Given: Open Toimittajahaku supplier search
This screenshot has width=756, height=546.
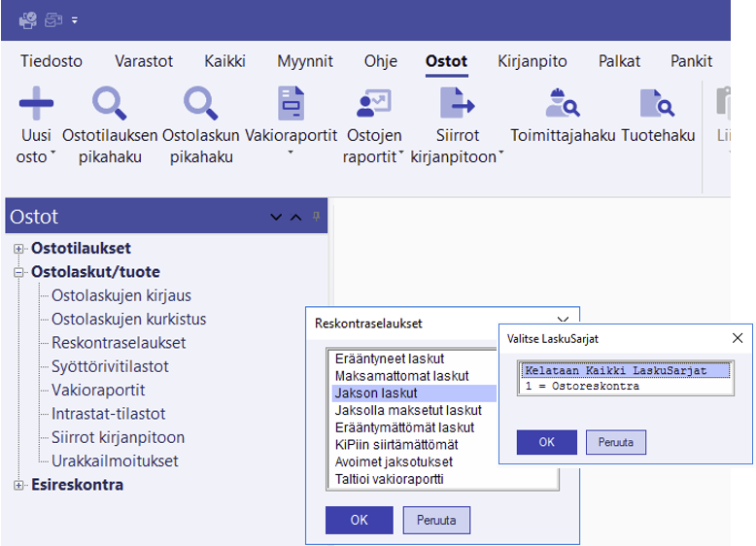Looking at the screenshot, I should 561,103.
